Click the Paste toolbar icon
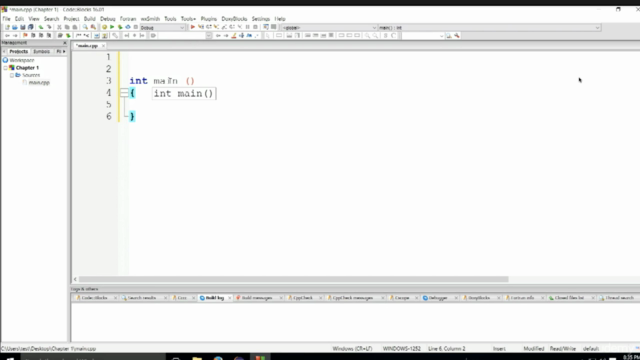 point(75,27)
